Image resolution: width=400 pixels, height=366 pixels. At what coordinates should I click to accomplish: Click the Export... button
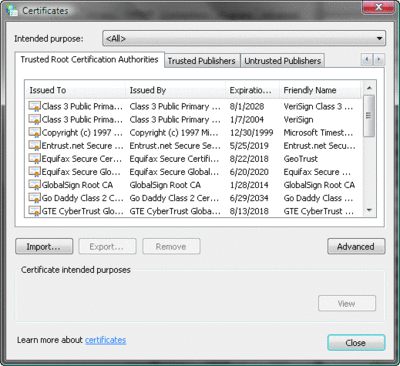click(x=107, y=247)
